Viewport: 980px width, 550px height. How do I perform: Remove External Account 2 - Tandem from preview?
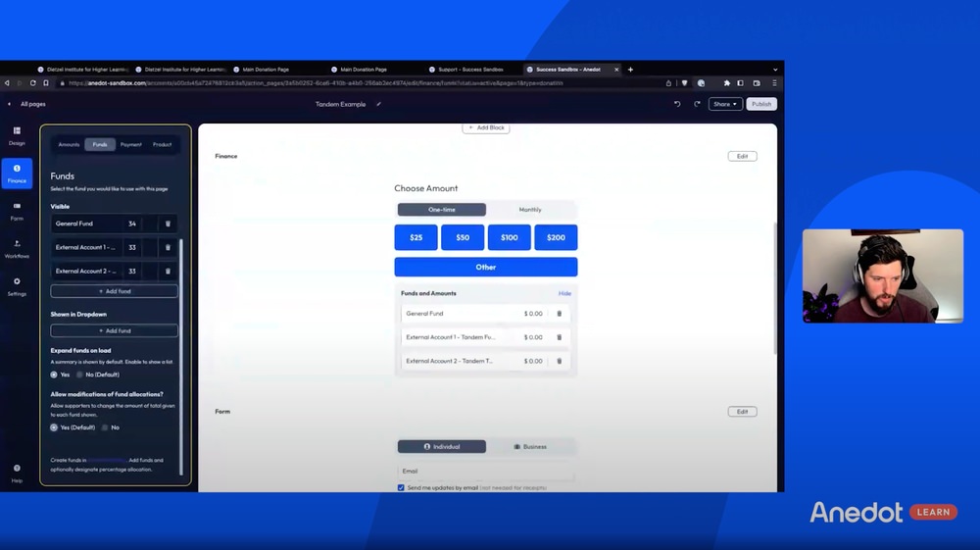[x=560, y=361]
